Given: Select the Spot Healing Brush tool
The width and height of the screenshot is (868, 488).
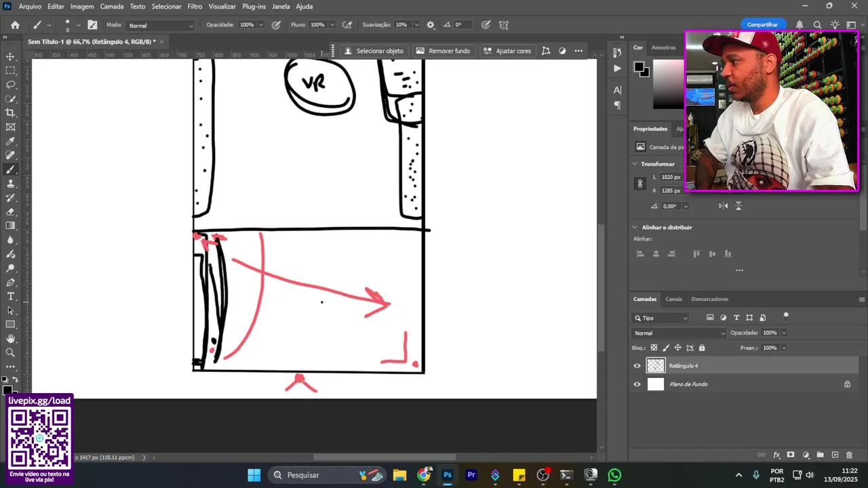Looking at the screenshot, I should click(10, 155).
